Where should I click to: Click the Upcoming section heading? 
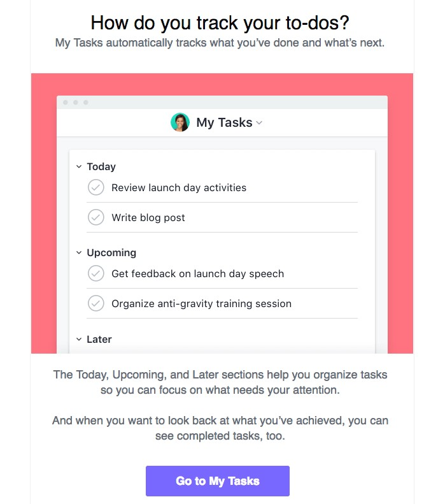coord(111,253)
